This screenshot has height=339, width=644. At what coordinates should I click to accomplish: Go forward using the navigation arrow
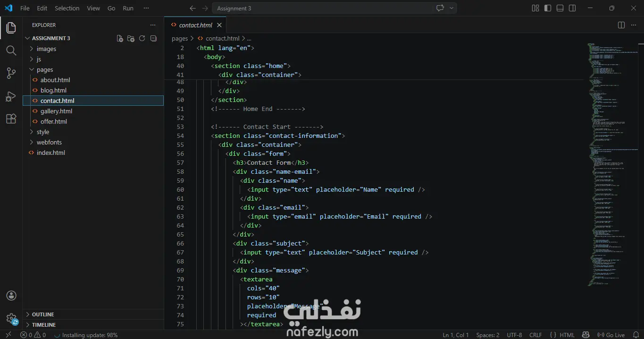coord(204,8)
